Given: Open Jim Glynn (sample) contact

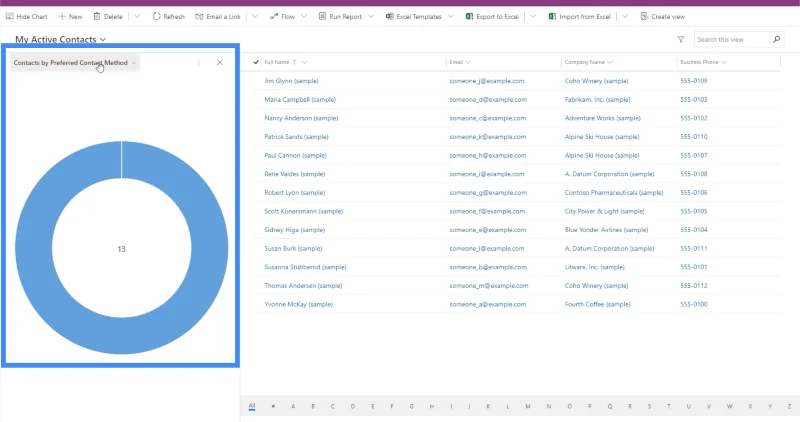Looking at the screenshot, I should point(291,81).
